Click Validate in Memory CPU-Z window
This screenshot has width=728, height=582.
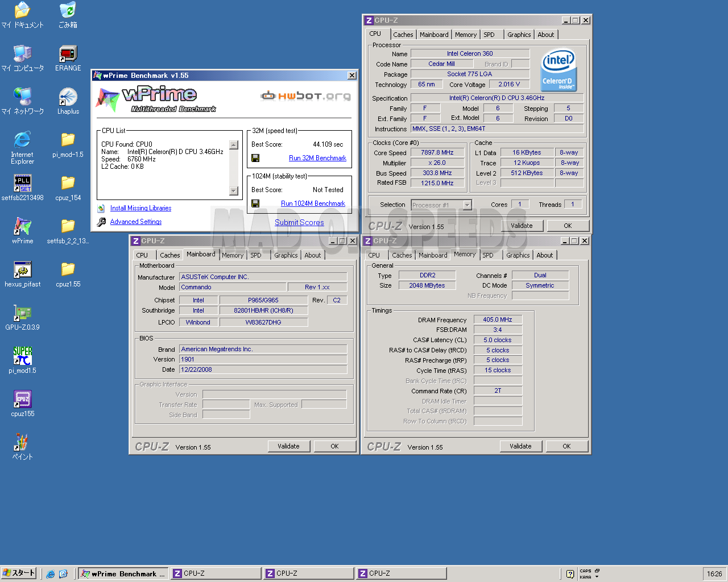(520, 446)
